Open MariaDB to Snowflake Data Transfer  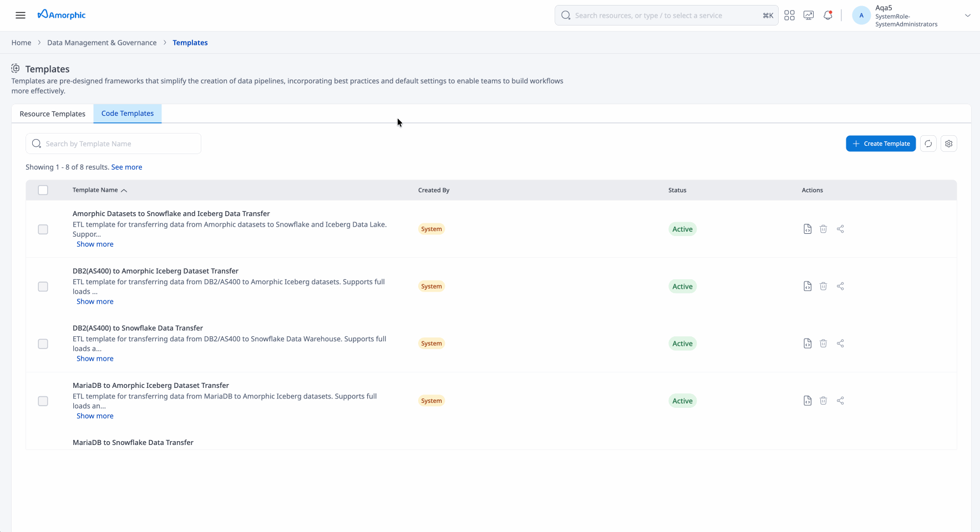[x=133, y=442]
